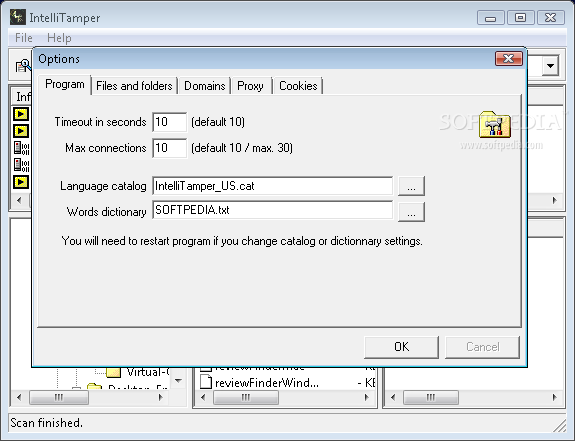575x441 pixels.
Task: Close the Options dialog
Action: [x=509, y=59]
